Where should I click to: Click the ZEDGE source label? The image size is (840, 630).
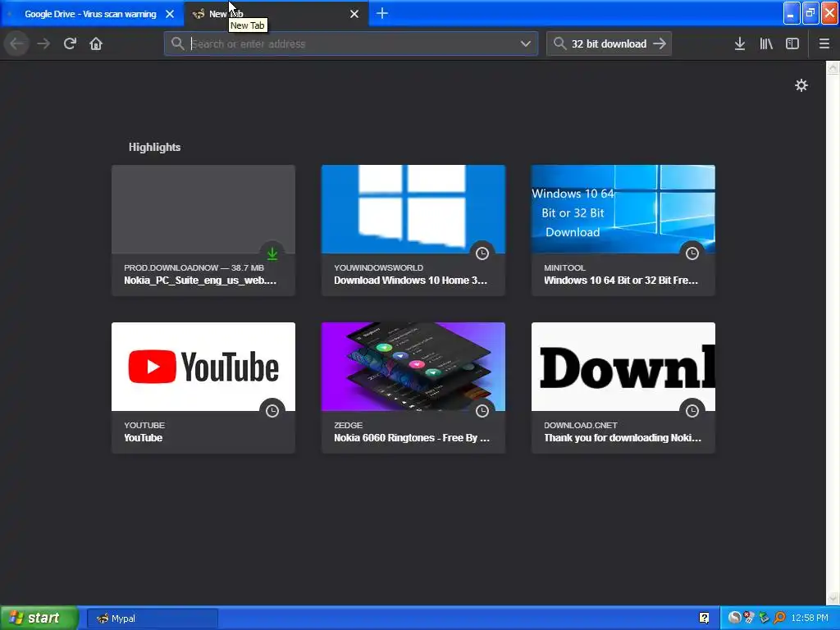348,426
